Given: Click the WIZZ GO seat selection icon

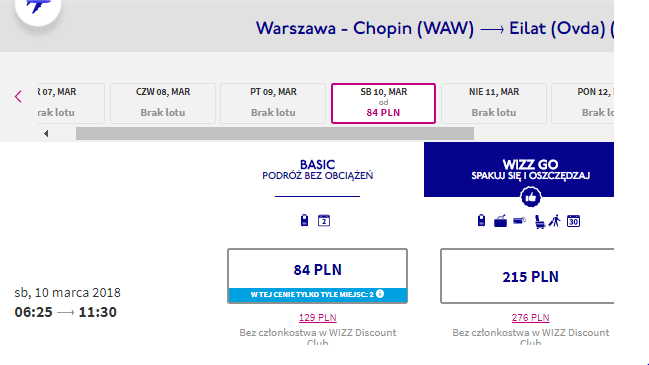Looking at the screenshot, I should (x=539, y=222).
